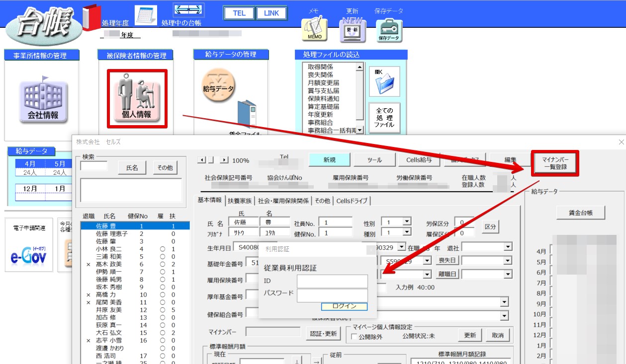626x364 pixels.
Task: Click the マイナンバー input field
Action: click(x=273, y=332)
